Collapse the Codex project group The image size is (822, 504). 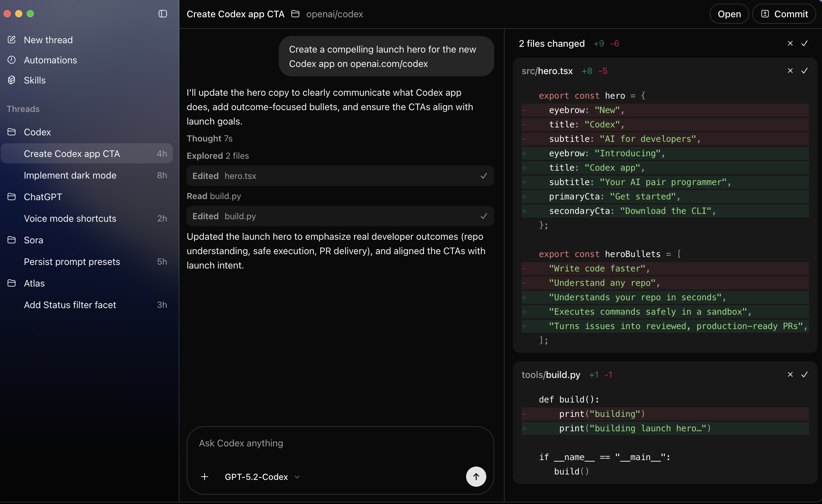[x=37, y=132]
